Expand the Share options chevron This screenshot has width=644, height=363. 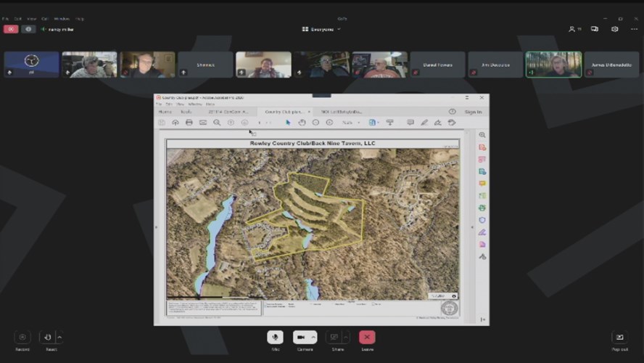click(346, 337)
